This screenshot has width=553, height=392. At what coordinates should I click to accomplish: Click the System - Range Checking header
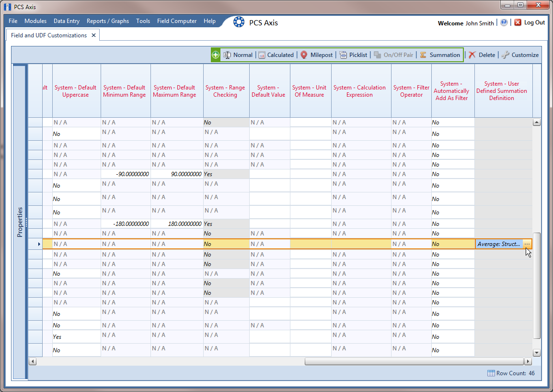click(x=225, y=91)
